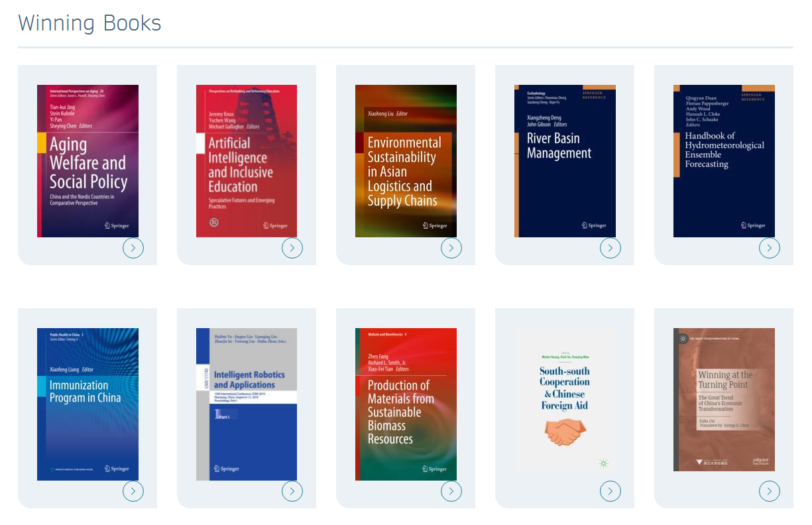
Task: Open the Immunization Program in China cover
Action: (x=87, y=404)
